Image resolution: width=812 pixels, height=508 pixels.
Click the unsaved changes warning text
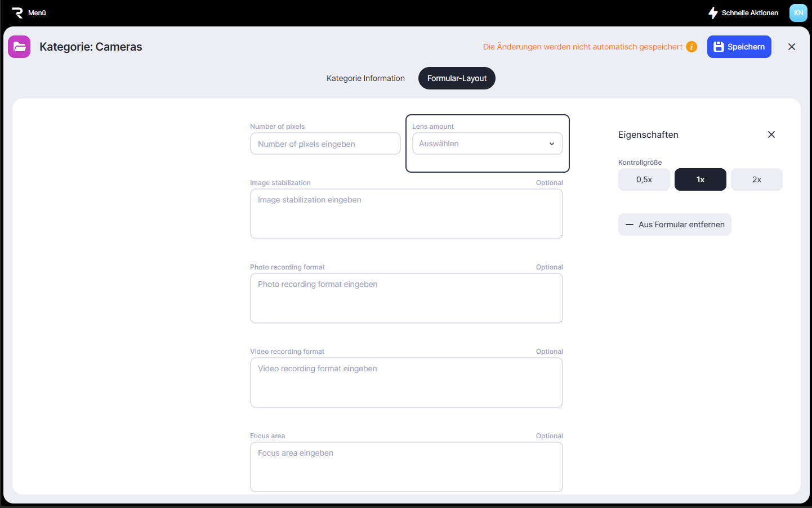pyautogui.click(x=583, y=47)
